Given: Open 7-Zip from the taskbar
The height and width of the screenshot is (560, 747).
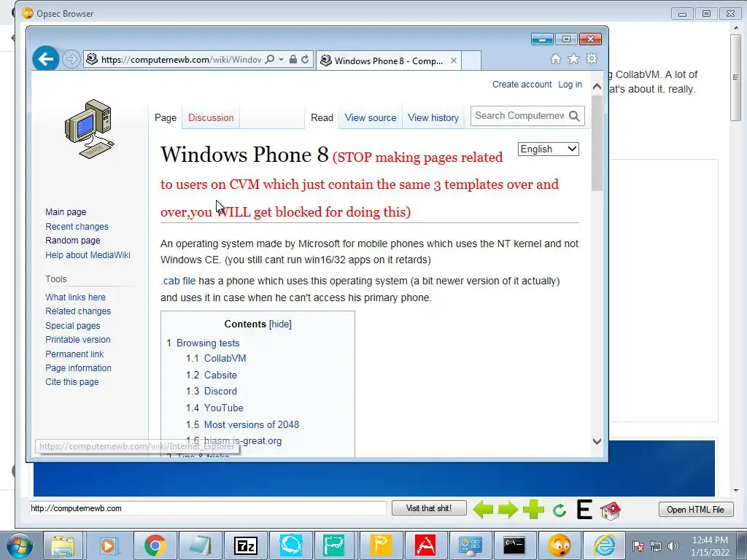Looking at the screenshot, I should pyautogui.click(x=245, y=545).
